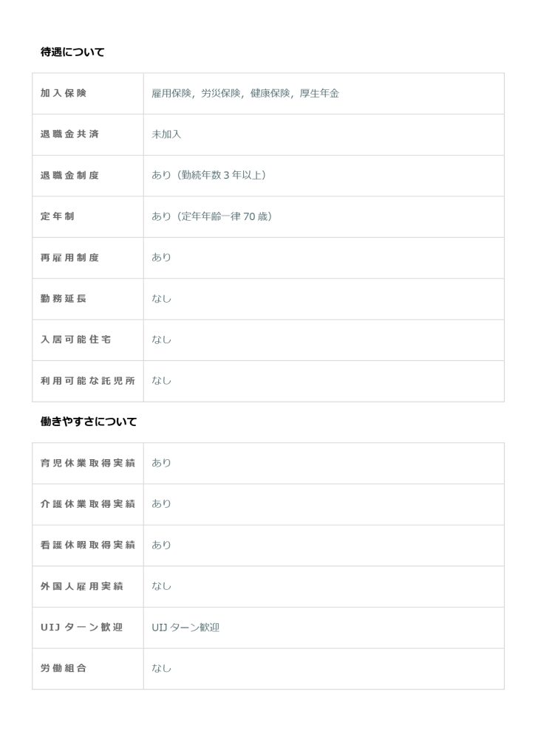
Task: Click the 定年制 row label
Action: tap(58, 217)
